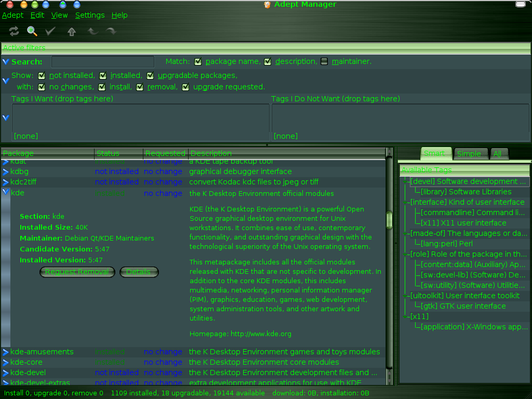Expand the kde-devel package row

[5, 373]
